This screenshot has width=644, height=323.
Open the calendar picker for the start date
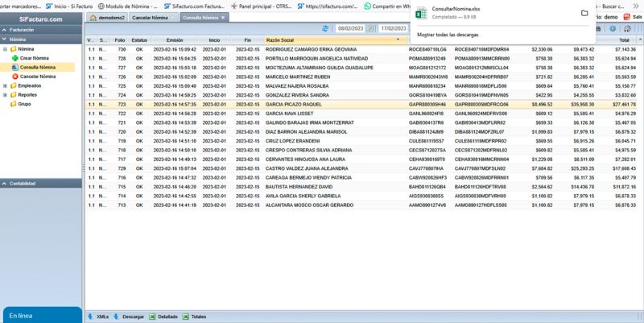tap(370, 28)
